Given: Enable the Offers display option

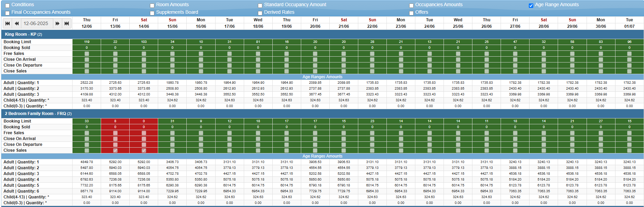Looking at the screenshot, I should pyautogui.click(x=411, y=12).
